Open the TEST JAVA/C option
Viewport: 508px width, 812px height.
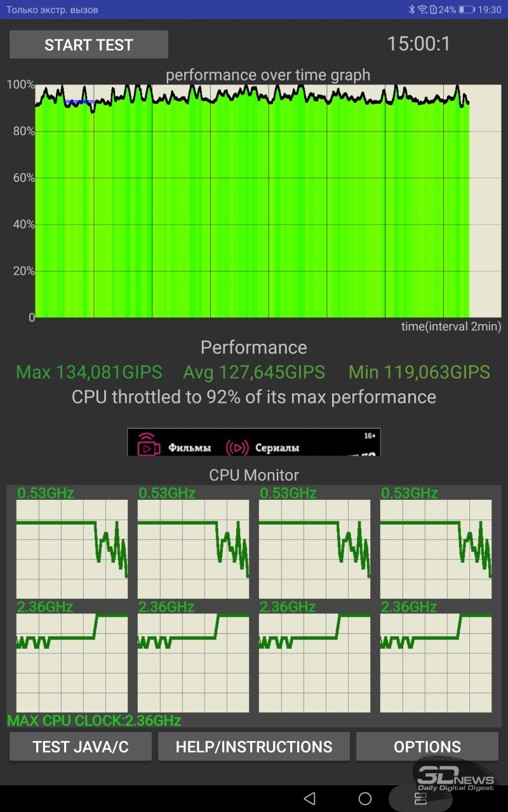point(81,747)
